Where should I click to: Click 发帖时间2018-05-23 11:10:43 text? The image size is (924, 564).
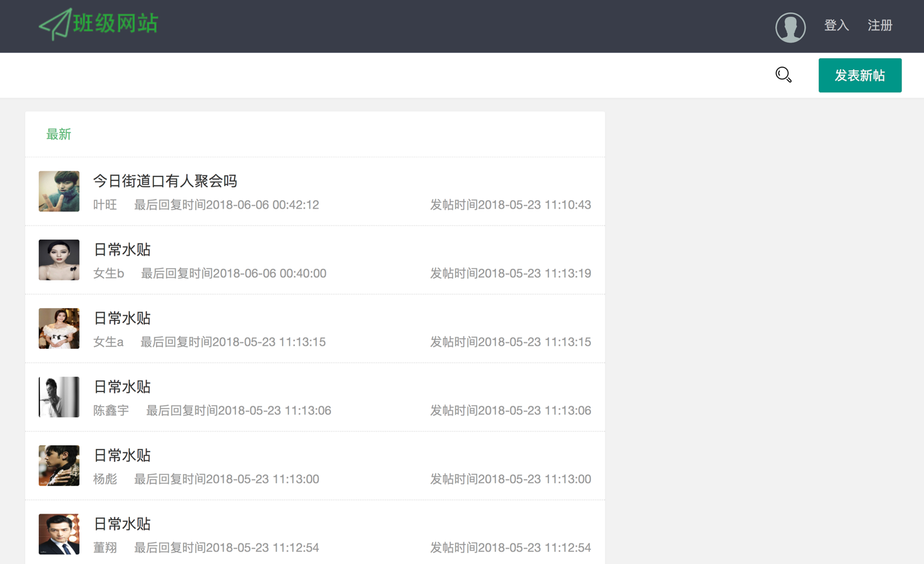pyautogui.click(x=511, y=205)
